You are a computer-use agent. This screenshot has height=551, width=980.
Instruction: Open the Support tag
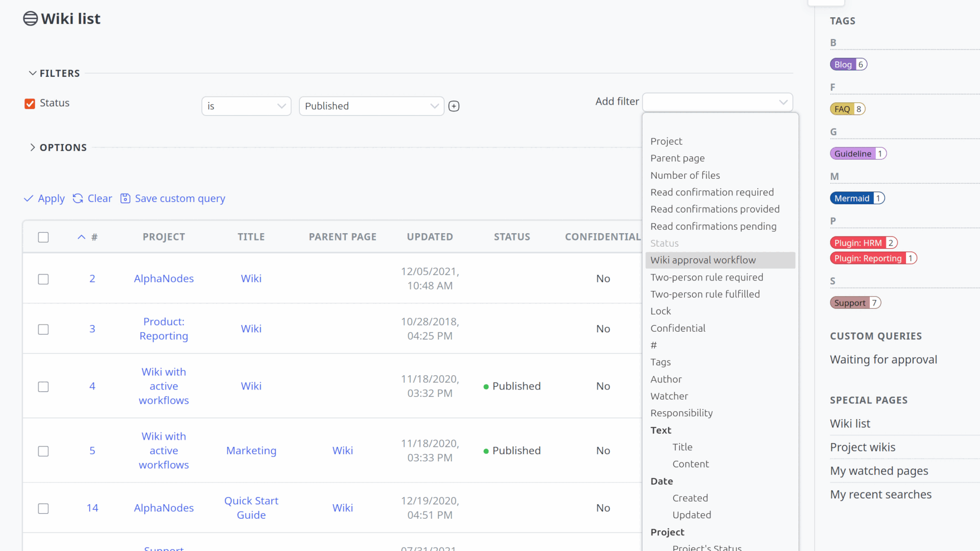[x=855, y=303]
